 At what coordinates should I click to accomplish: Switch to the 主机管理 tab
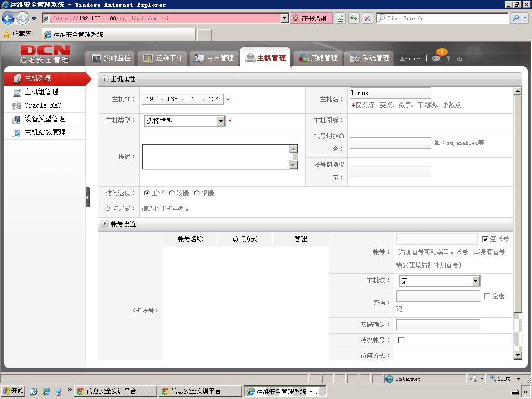pyautogui.click(x=265, y=58)
